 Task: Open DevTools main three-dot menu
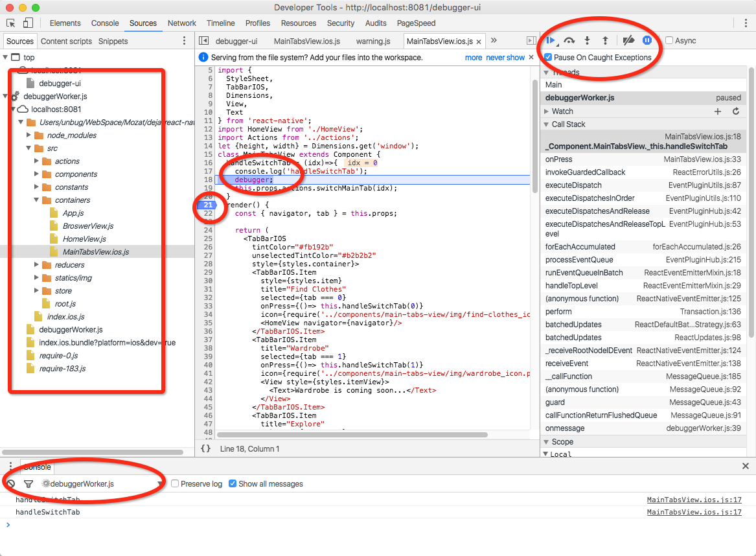pos(746,23)
